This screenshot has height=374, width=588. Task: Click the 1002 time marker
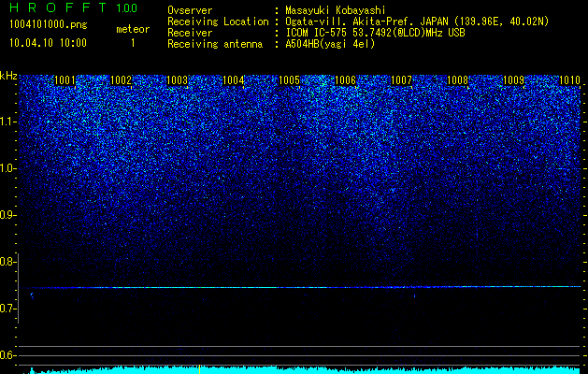pyautogui.click(x=122, y=80)
